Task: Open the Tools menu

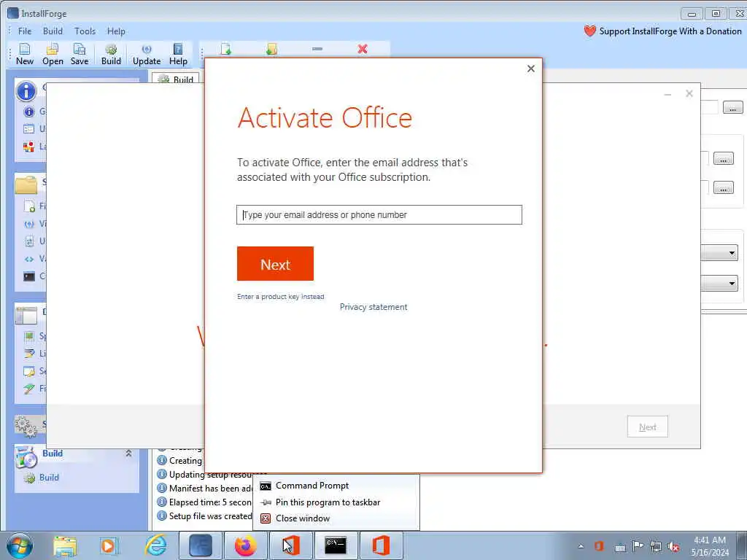Action: (x=85, y=31)
